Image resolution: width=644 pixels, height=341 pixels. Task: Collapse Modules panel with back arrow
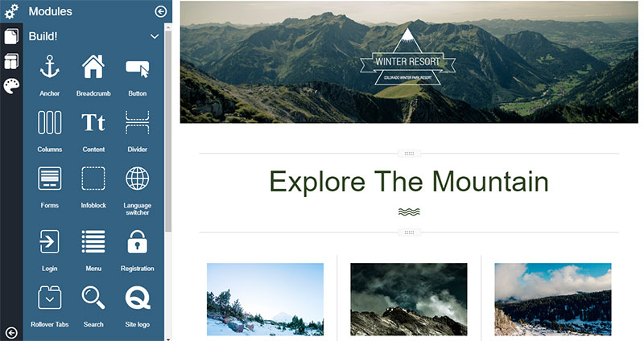click(x=160, y=11)
